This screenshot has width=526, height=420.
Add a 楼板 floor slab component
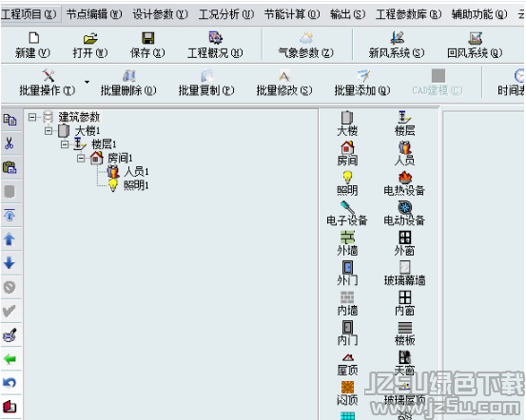[x=405, y=334]
